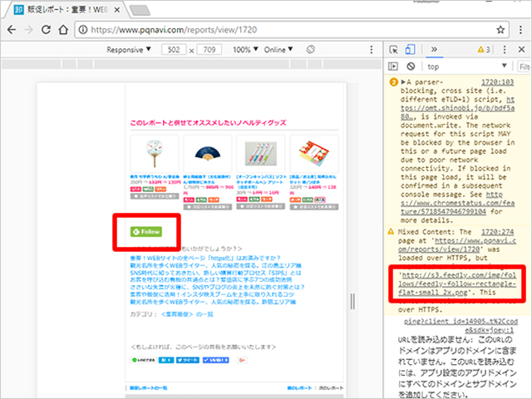Reload the page with the refresh icon
532x399 pixels.
tap(47, 30)
